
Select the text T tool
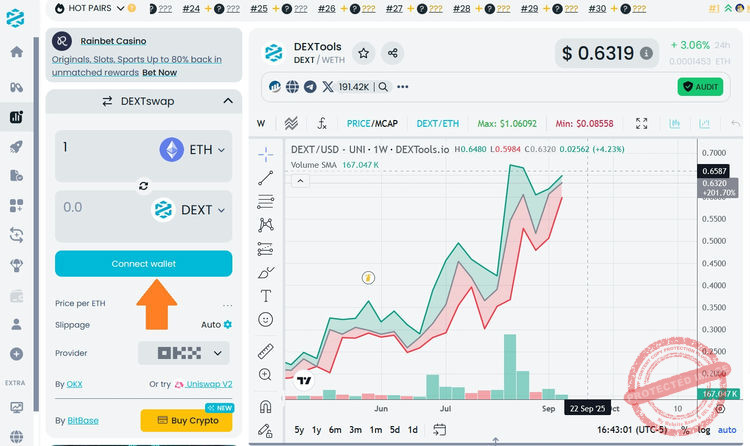(x=266, y=296)
